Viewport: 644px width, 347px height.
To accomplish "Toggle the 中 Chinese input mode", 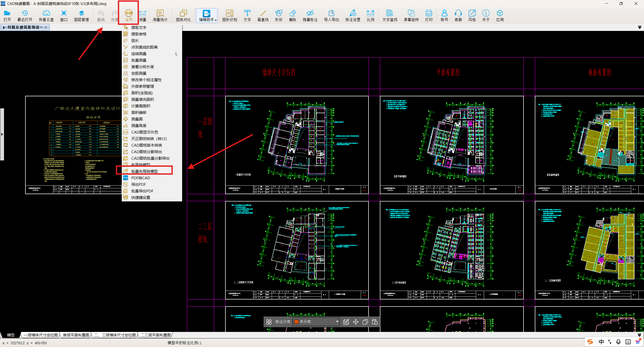I will click(601, 342).
